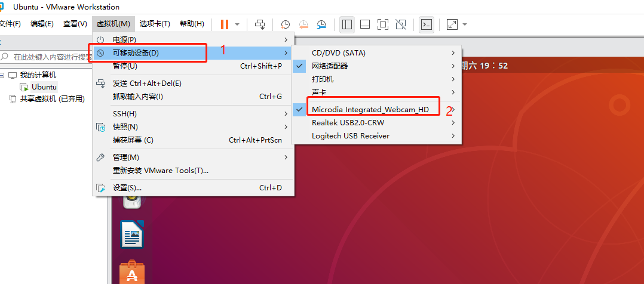This screenshot has height=284, width=644.
Task: Open the dropdown arrow beside pause button
Action: (237, 24)
